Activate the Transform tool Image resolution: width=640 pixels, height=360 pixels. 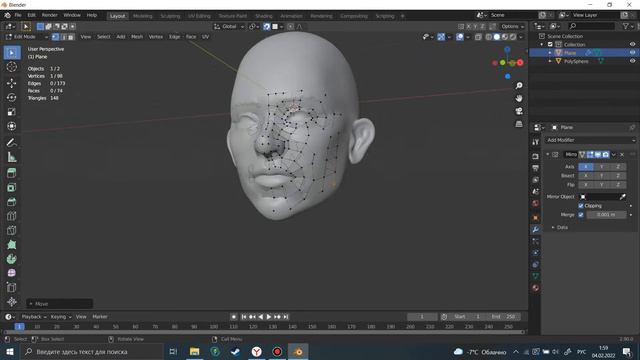pos(12,126)
